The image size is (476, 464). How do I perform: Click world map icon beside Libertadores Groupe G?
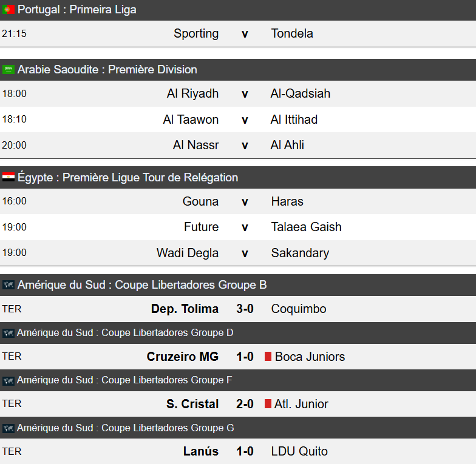pos(8,428)
